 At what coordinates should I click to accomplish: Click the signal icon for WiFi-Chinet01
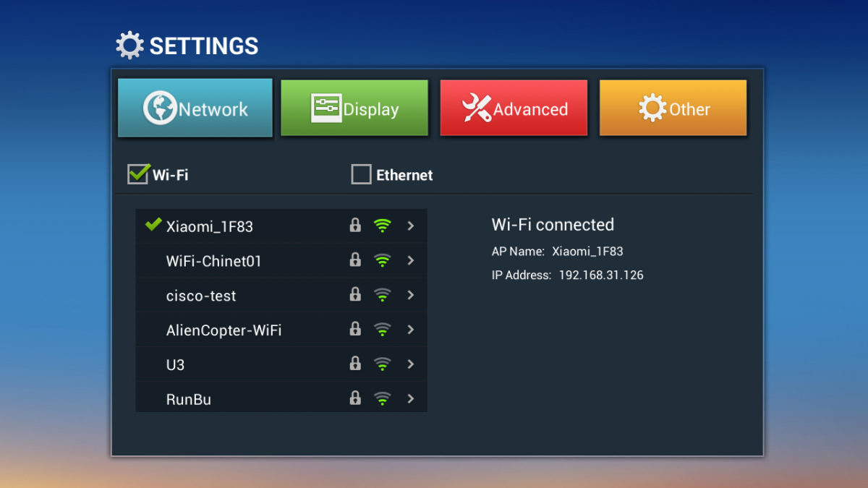click(x=383, y=260)
